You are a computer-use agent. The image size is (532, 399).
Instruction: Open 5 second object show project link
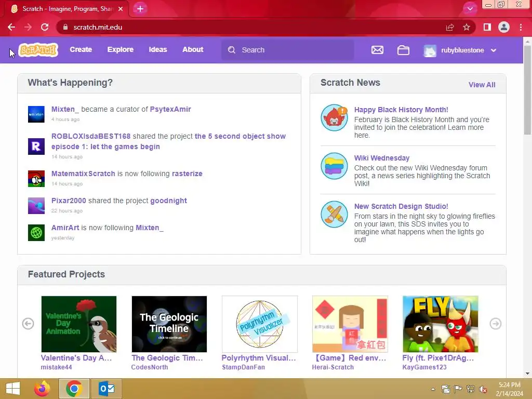point(169,141)
